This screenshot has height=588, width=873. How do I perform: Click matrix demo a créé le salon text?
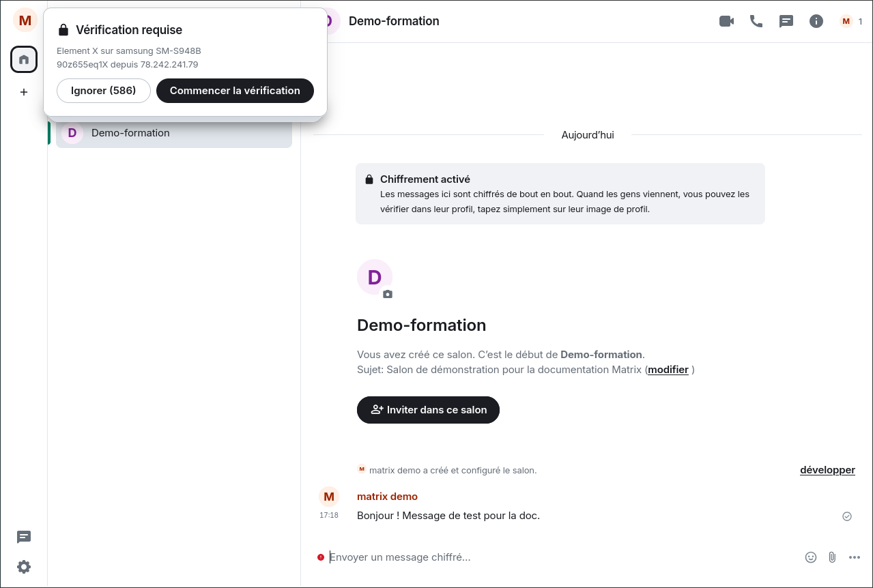coord(453,470)
